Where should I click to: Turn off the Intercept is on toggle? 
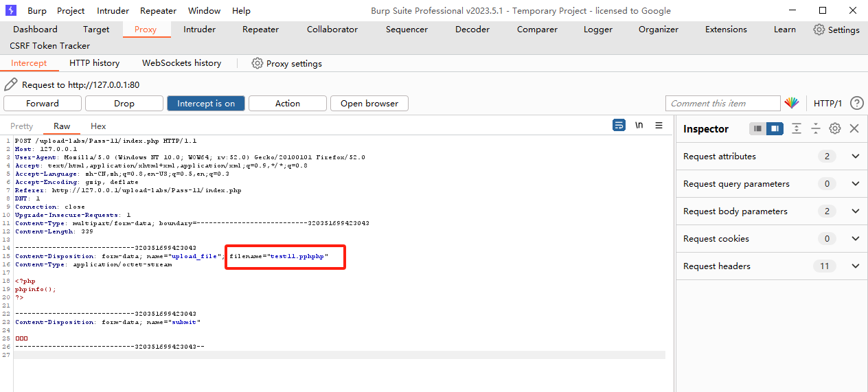(206, 103)
